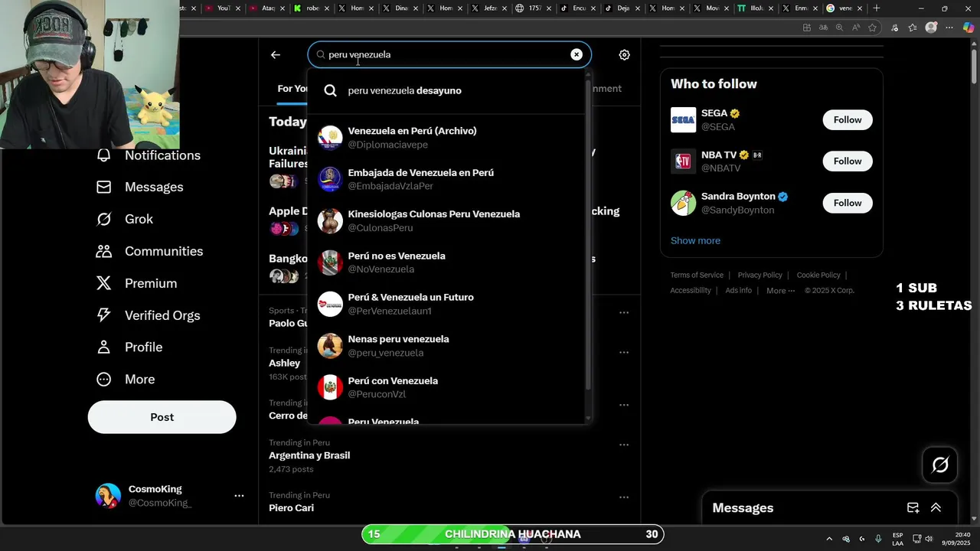Open account options dots next to CosmoKing
The image size is (980, 551).
(239, 496)
